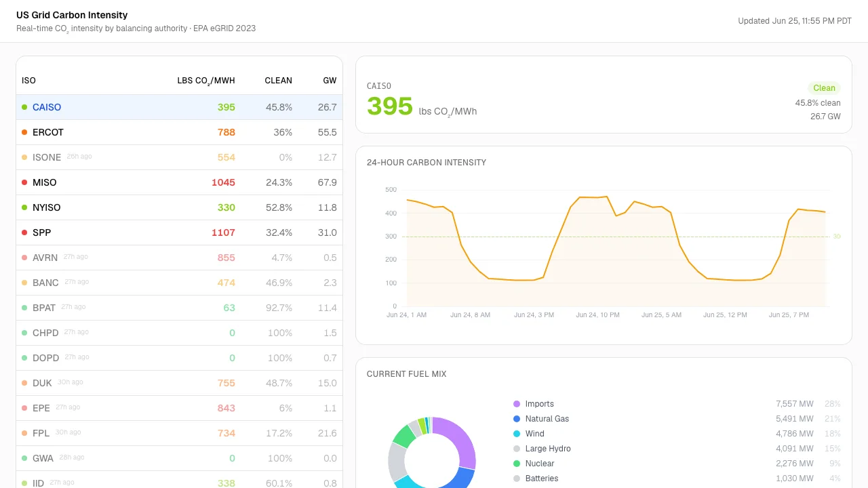868x488 pixels.
Task: Click the Batteries legend label
Action: pyautogui.click(x=542, y=479)
